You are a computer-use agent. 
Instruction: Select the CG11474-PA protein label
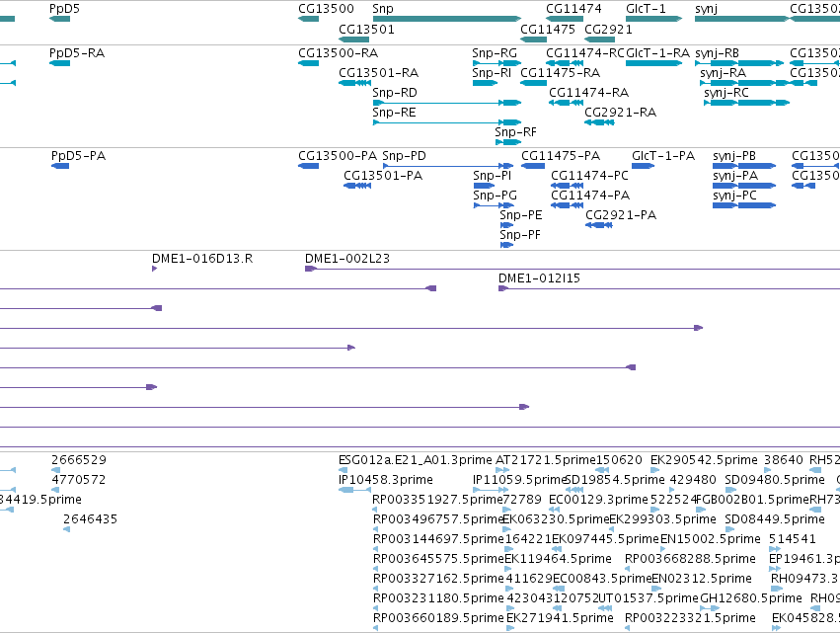[x=590, y=196]
